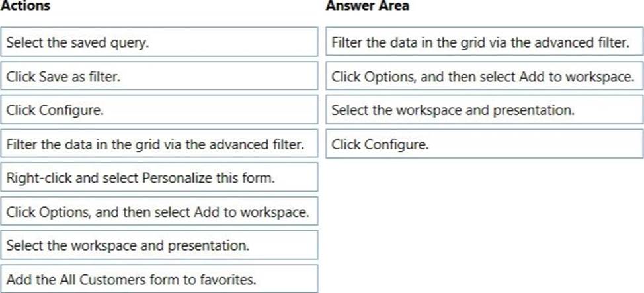This screenshot has width=644, height=293.
Task: Click the "Click Configure." step in Answer Area
Action: [484, 144]
